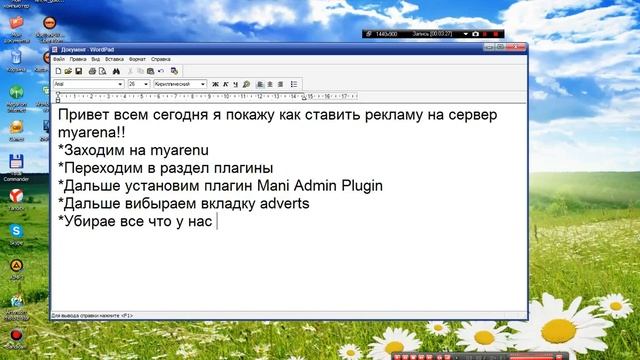Viewport: 640px width, 360px height.
Task: Select the Yandex browser desktop icon
Action: click(x=16, y=199)
